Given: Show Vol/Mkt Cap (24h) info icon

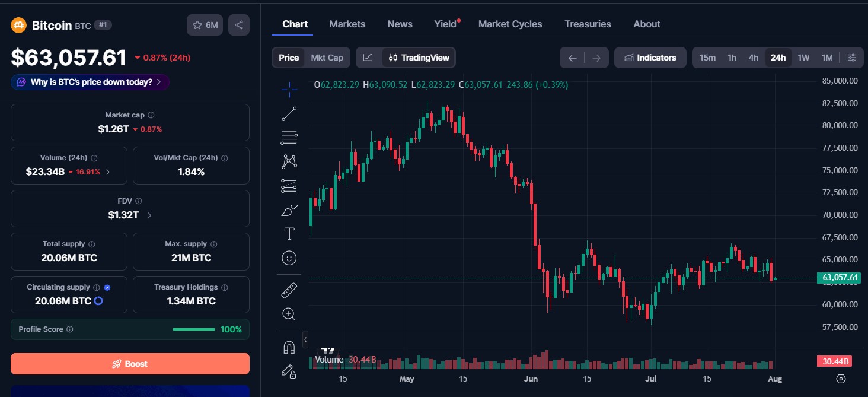Looking at the screenshot, I should coord(225,158).
